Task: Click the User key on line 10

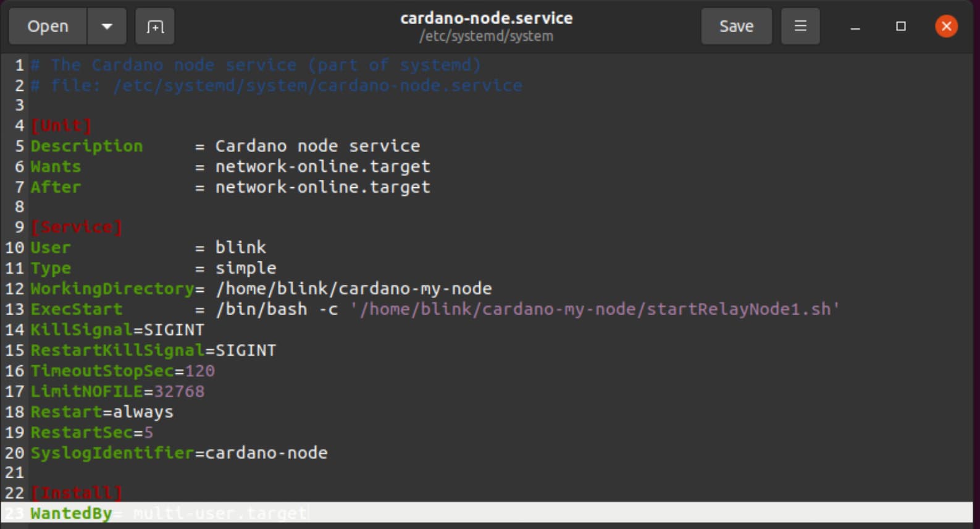Action: [51, 248]
